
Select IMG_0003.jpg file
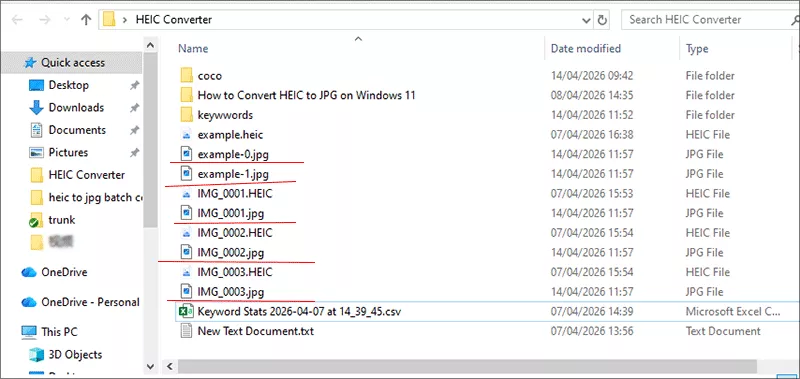tap(231, 292)
